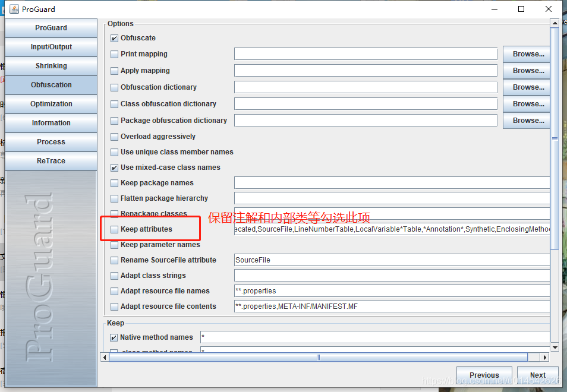
Task: Edit the SourceFile rename field
Action: [392, 260]
